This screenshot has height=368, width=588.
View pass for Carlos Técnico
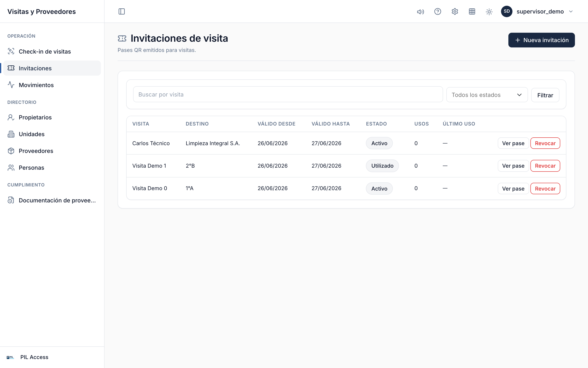tap(513, 143)
